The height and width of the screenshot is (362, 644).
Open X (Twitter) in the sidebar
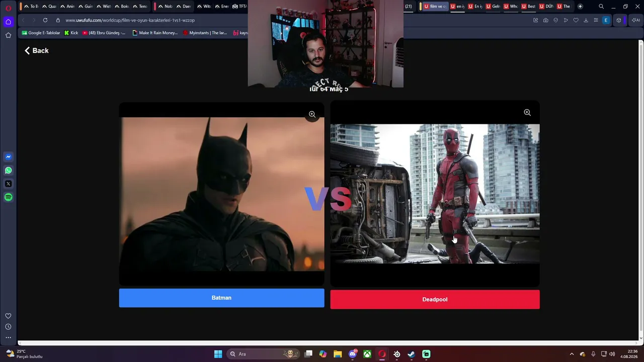pos(8,184)
